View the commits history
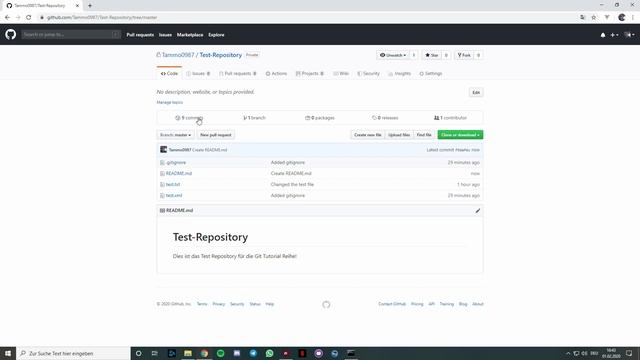 coord(189,118)
